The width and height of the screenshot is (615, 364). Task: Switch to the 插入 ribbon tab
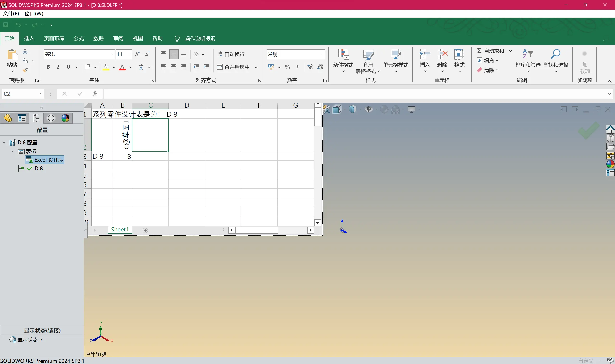pyautogui.click(x=29, y=38)
